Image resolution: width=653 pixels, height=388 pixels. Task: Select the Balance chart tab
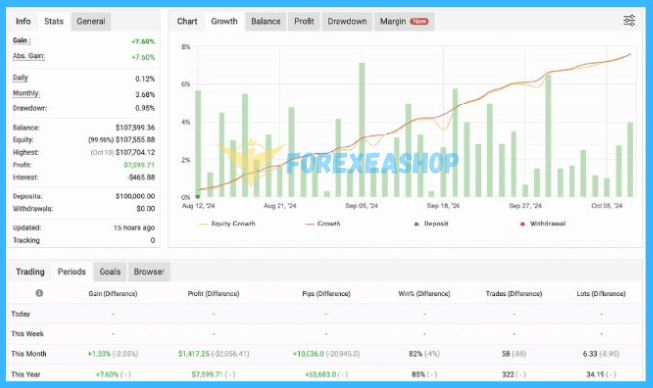pos(266,21)
